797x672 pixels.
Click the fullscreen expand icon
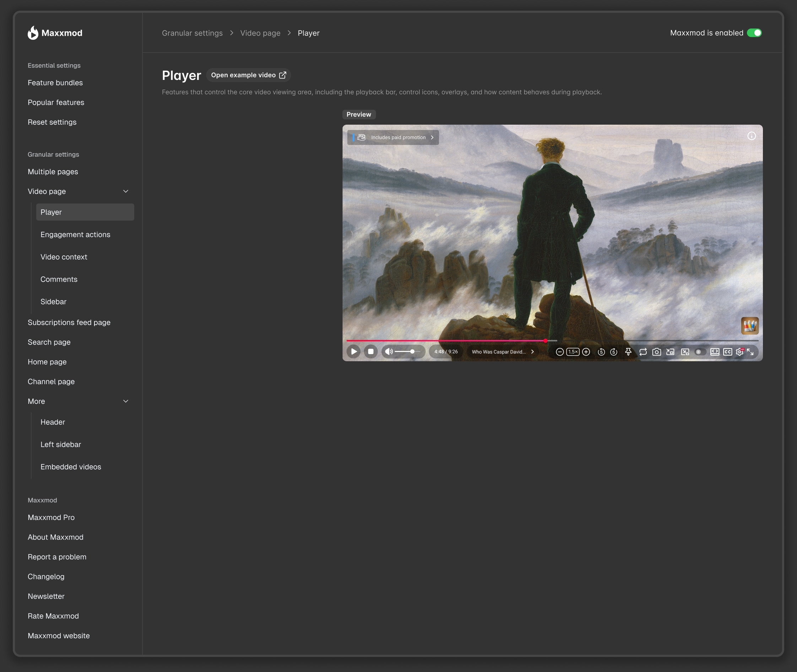[x=750, y=352]
